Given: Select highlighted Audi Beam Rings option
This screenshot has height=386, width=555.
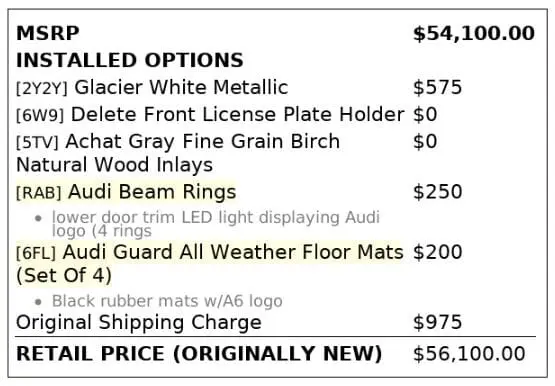Looking at the screenshot, I should 152,192.
